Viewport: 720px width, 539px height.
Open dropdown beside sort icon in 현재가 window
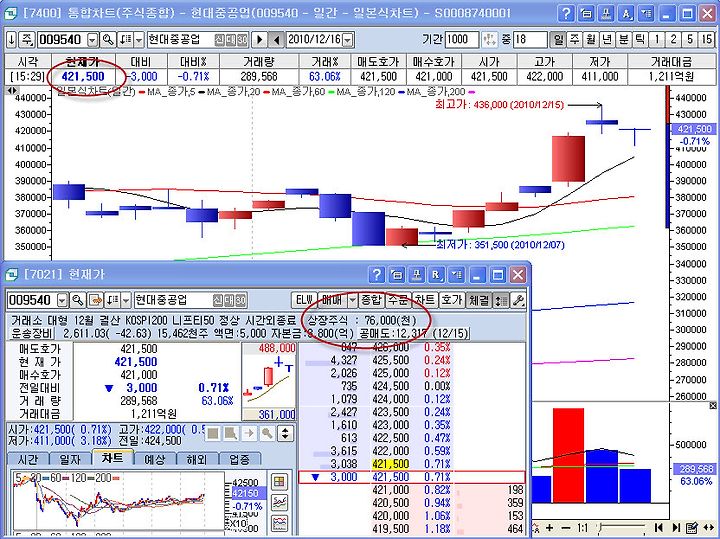point(126,301)
